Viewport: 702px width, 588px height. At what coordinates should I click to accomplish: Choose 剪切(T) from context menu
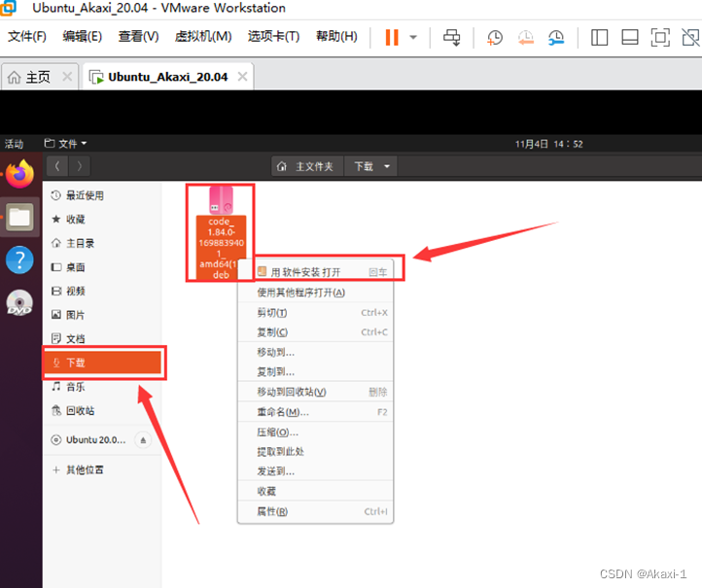[x=315, y=313]
